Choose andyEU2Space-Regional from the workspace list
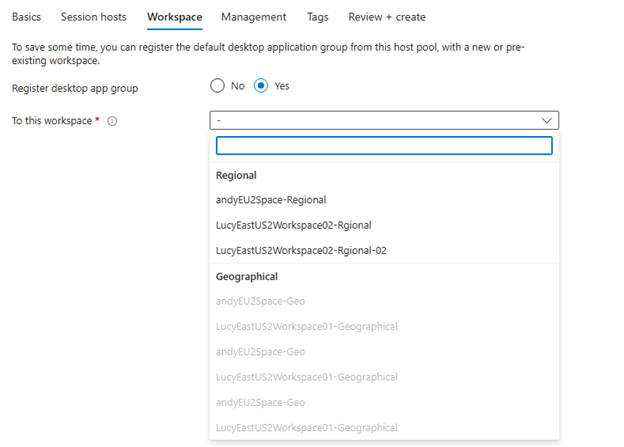624x447 pixels. (x=270, y=200)
